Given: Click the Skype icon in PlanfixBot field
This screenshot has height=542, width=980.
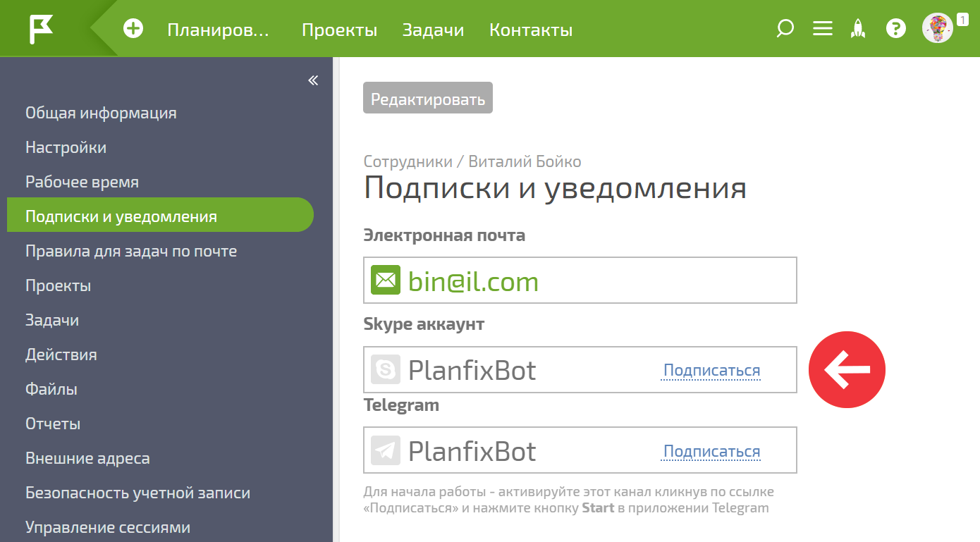Looking at the screenshot, I should [x=386, y=369].
